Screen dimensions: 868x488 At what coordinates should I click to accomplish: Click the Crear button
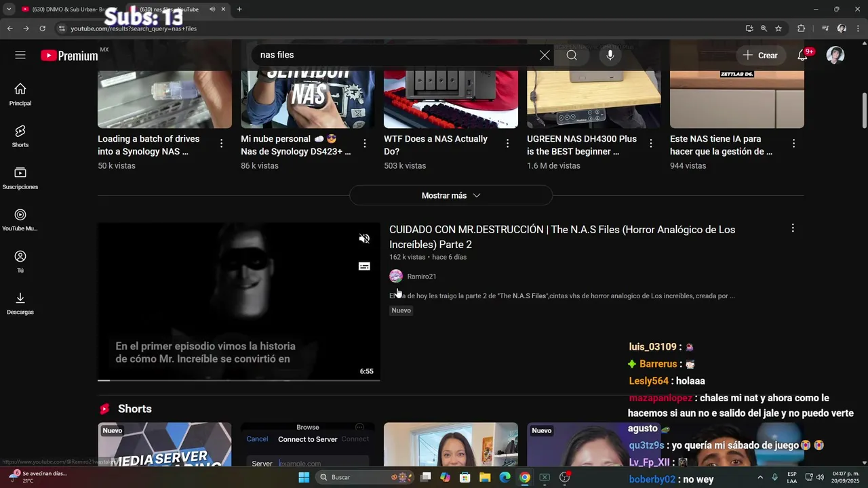[760, 55]
